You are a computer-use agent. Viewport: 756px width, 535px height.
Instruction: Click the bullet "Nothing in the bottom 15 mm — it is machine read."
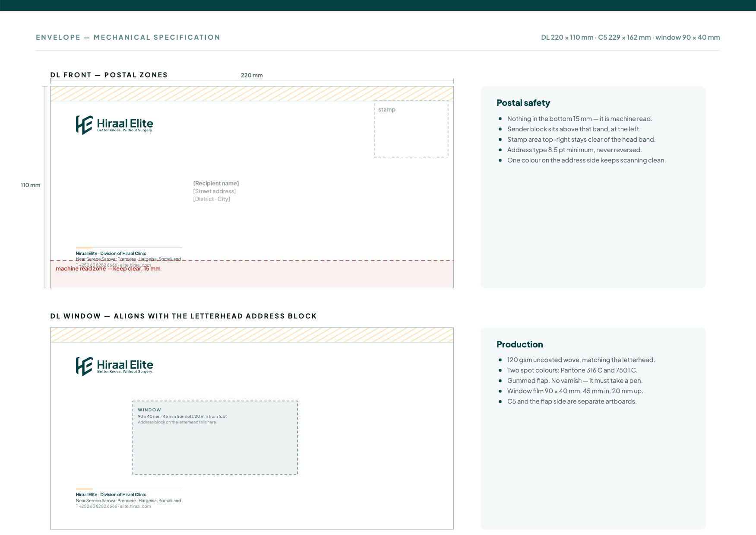[x=579, y=119]
